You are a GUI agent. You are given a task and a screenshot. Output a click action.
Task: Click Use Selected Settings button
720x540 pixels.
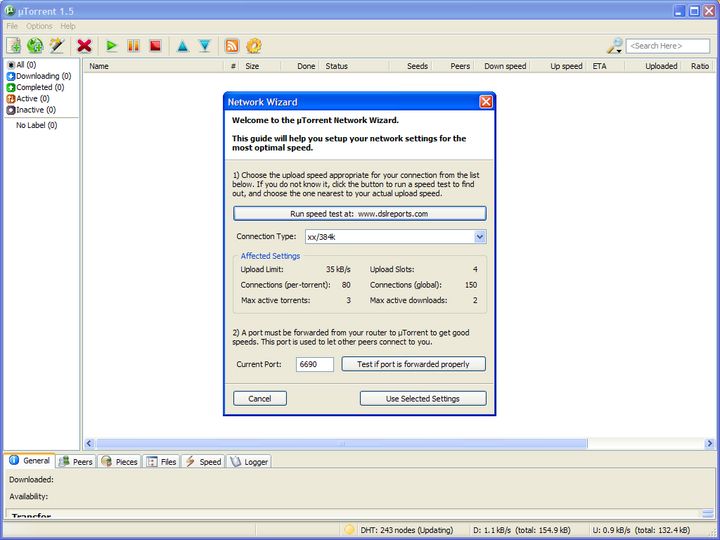[x=423, y=399]
